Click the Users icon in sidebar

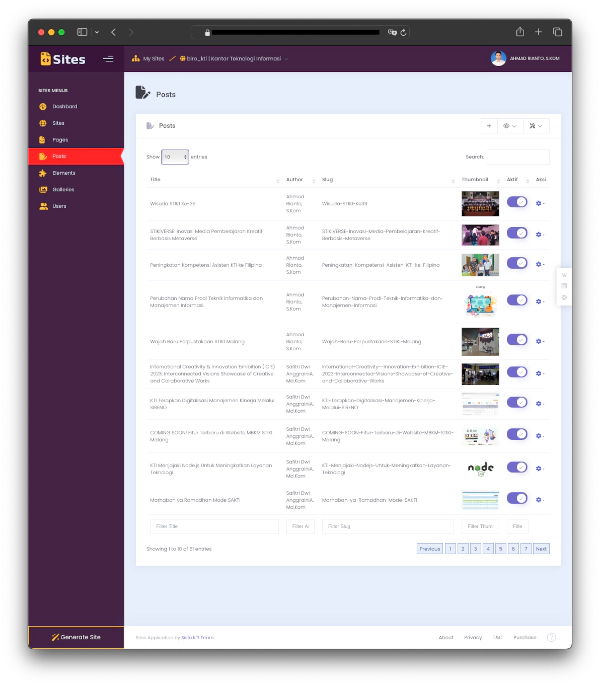(43, 206)
